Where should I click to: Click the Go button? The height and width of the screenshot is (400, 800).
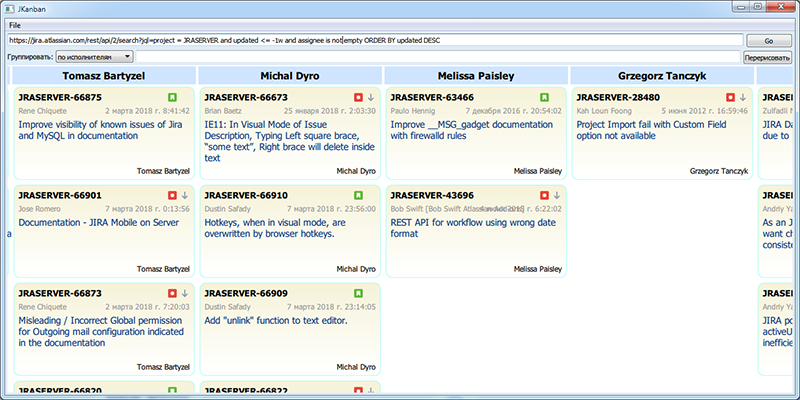pos(769,41)
